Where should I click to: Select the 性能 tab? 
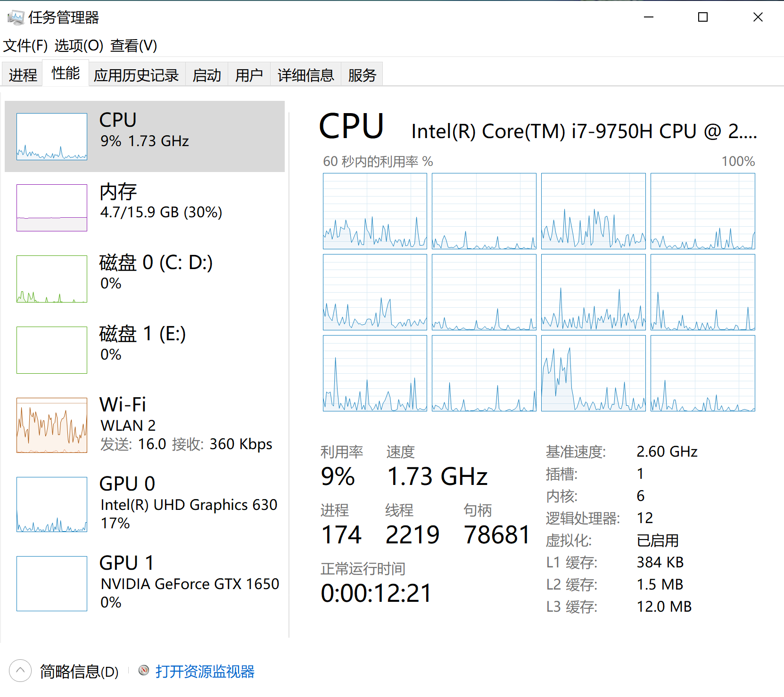point(66,73)
